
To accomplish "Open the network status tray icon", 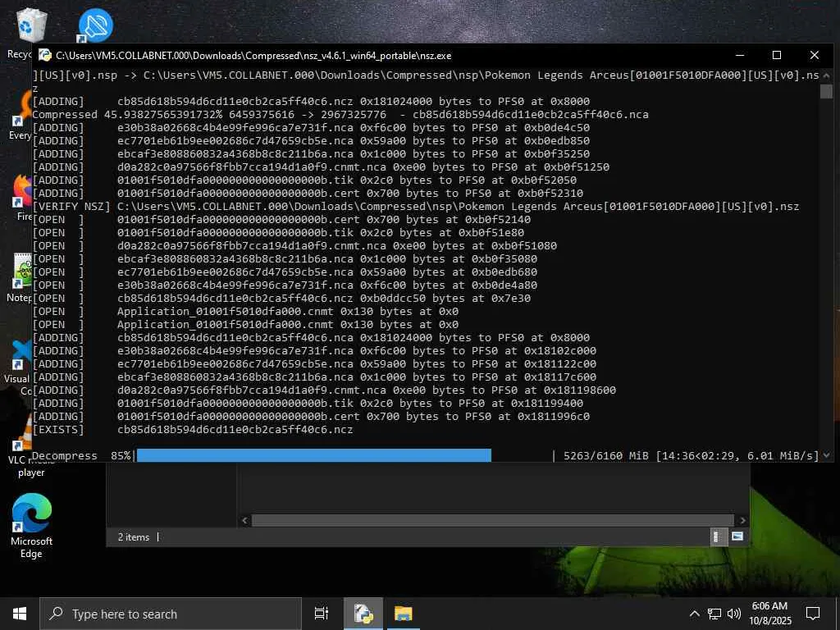I will (714, 614).
